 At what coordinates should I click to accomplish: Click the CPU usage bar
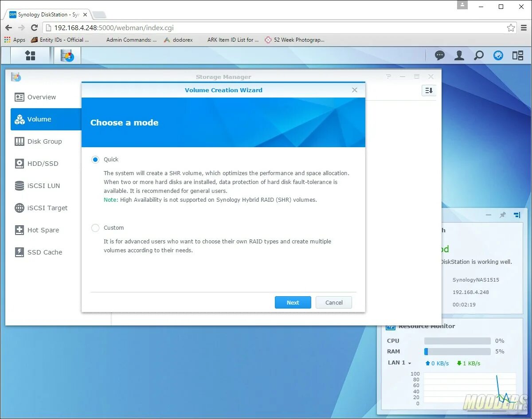click(458, 341)
